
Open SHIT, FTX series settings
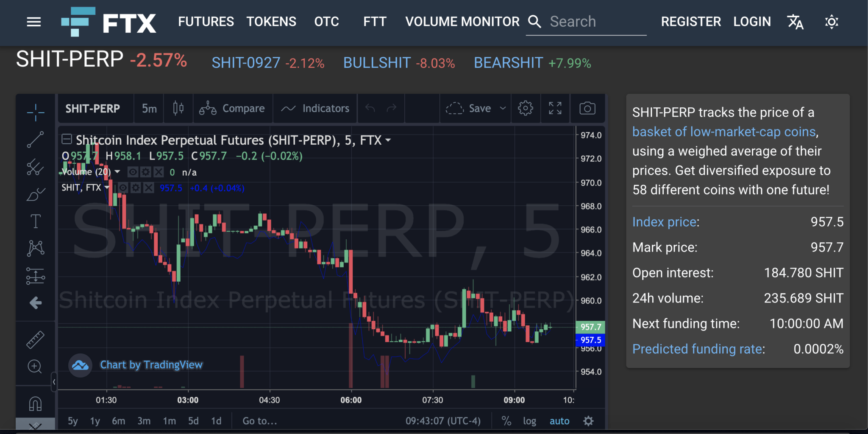pyautogui.click(x=136, y=188)
